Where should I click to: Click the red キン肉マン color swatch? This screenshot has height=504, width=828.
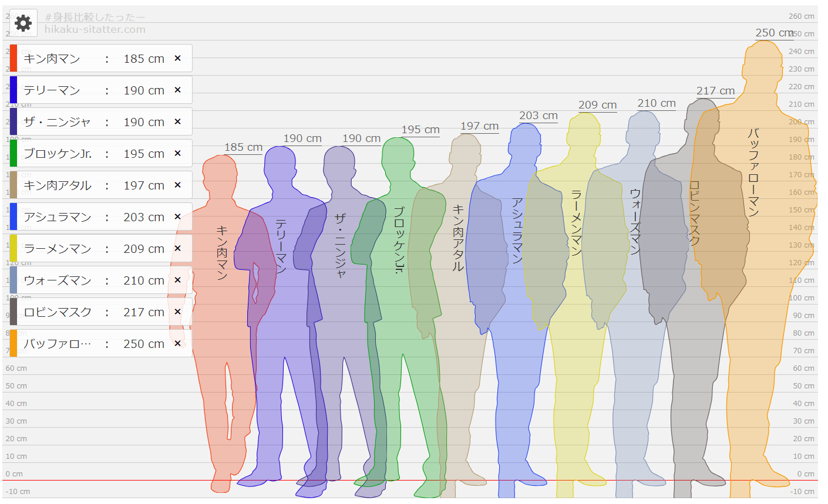pyautogui.click(x=14, y=59)
